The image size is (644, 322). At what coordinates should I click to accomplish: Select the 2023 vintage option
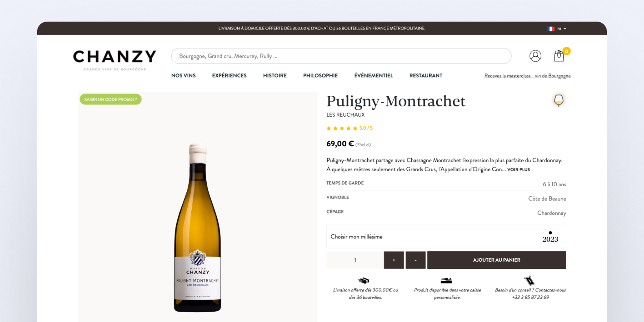[x=550, y=237]
